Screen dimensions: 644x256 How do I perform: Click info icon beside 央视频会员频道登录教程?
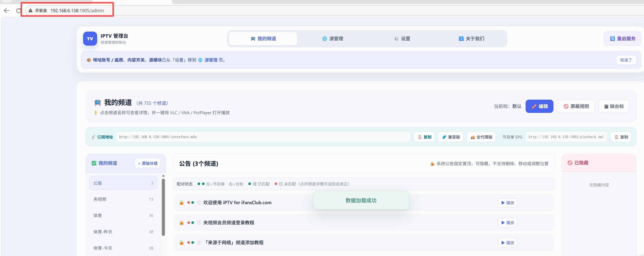pyautogui.click(x=199, y=222)
